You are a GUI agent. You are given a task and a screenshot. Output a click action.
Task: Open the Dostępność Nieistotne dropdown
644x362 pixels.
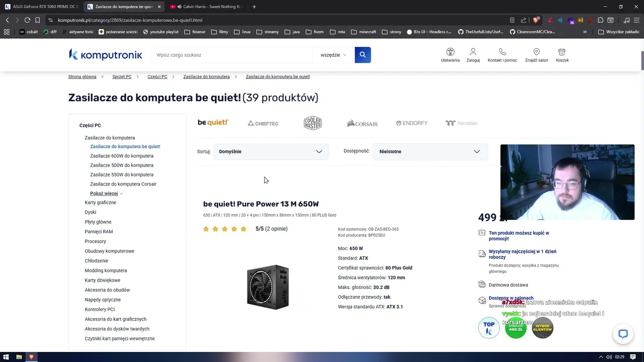tap(430, 151)
